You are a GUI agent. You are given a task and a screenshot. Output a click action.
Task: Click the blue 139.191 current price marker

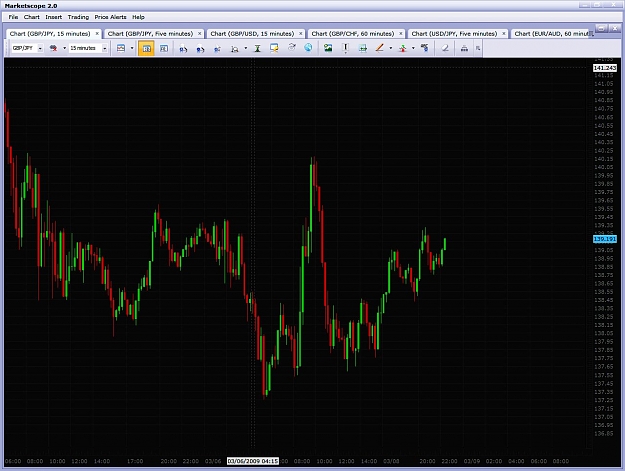[605, 239]
